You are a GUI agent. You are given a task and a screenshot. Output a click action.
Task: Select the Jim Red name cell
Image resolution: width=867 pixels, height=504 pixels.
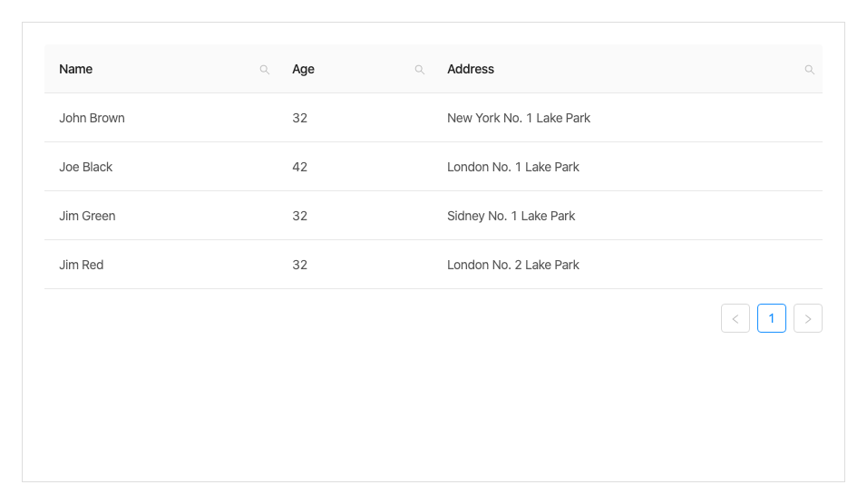pyautogui.click(x=82, y=265)
